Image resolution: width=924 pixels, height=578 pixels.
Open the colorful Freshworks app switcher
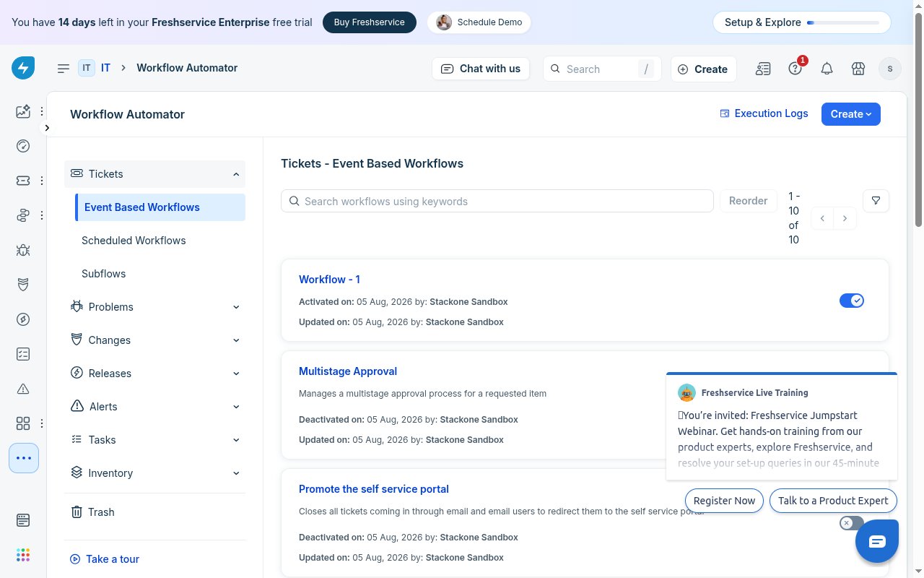point(23,555)
